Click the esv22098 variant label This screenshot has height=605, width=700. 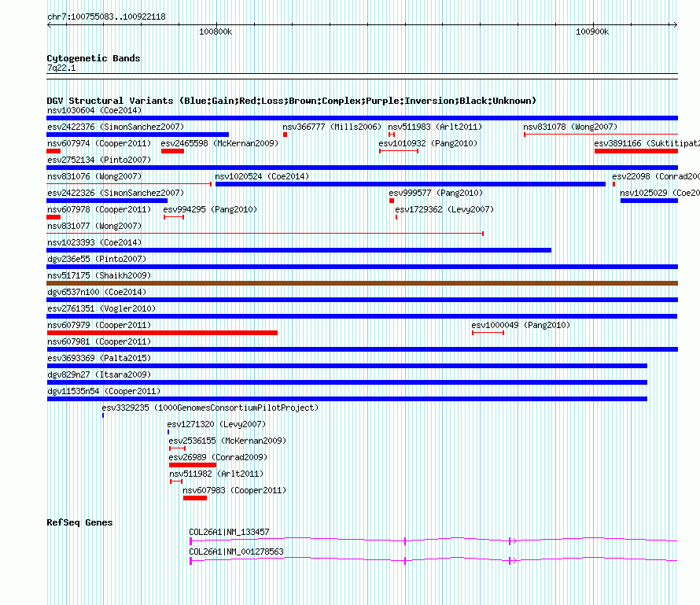[656, 176]
